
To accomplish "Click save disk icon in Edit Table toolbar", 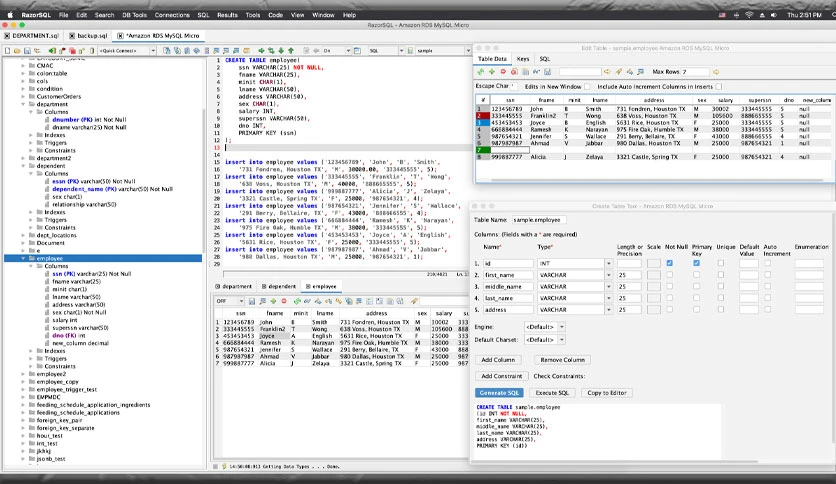I will pos(547,71).
